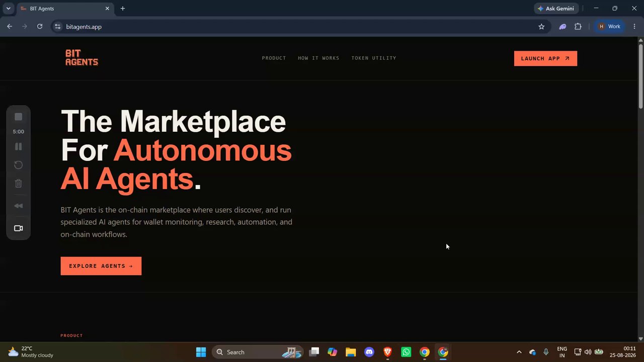Viewport: 644px width, 362px height.
Task: Open Discord from the taskbar
Action: click(x=369, y=352)
